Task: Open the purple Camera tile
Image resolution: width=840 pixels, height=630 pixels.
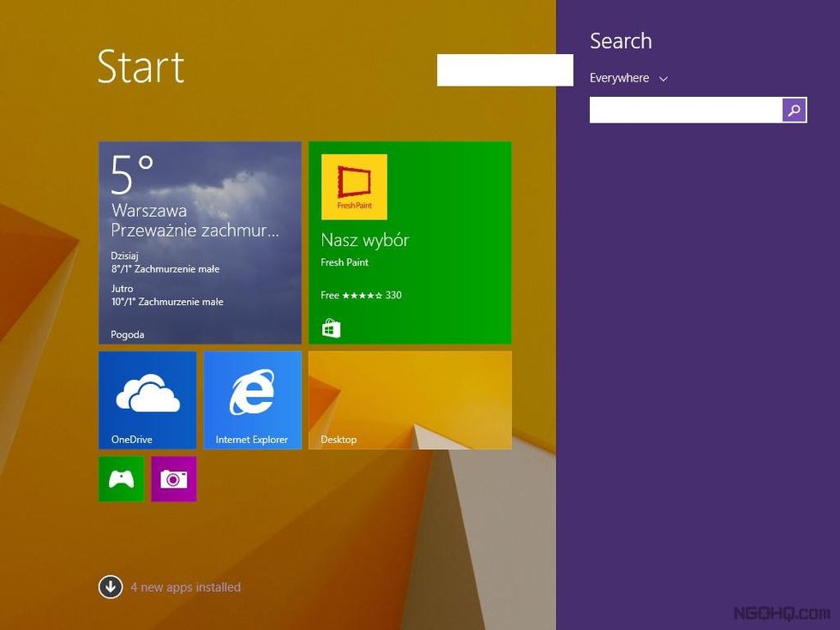Action: pos(174,479)
